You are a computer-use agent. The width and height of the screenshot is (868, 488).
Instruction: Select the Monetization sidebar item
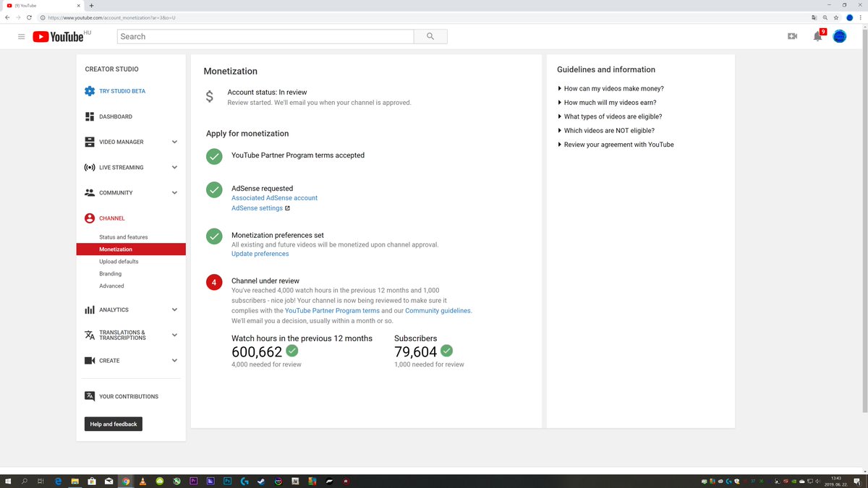click(131, 249)
